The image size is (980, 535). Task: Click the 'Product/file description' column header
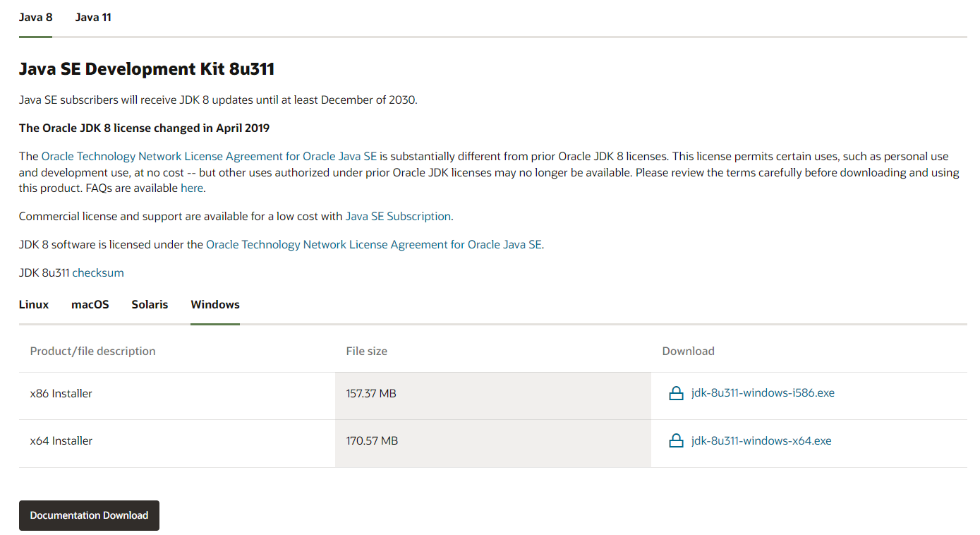92,351
